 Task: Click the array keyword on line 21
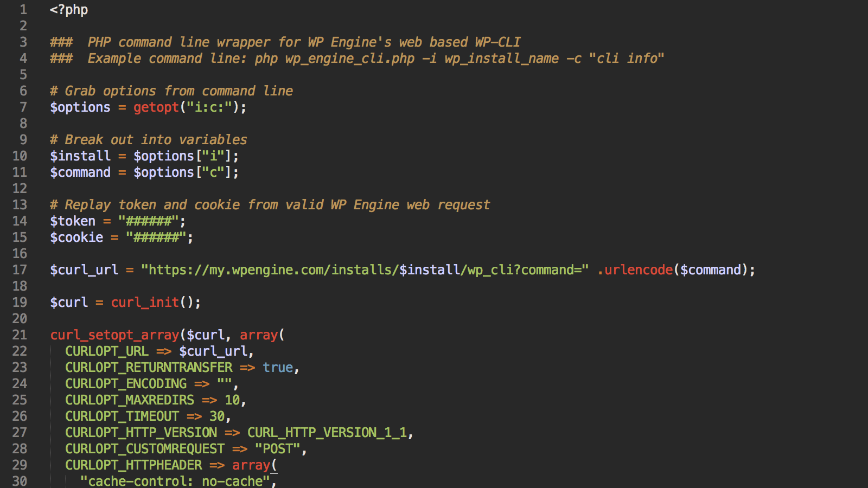(259, 335)
